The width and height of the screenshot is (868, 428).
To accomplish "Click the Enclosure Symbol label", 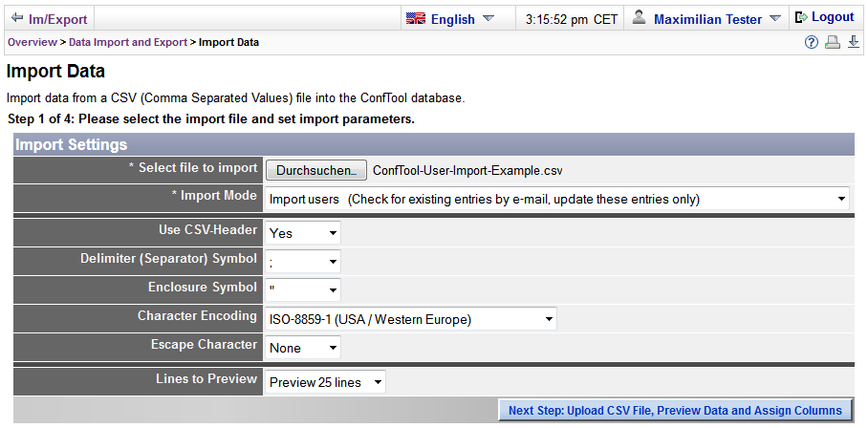I will pos(203,287).
